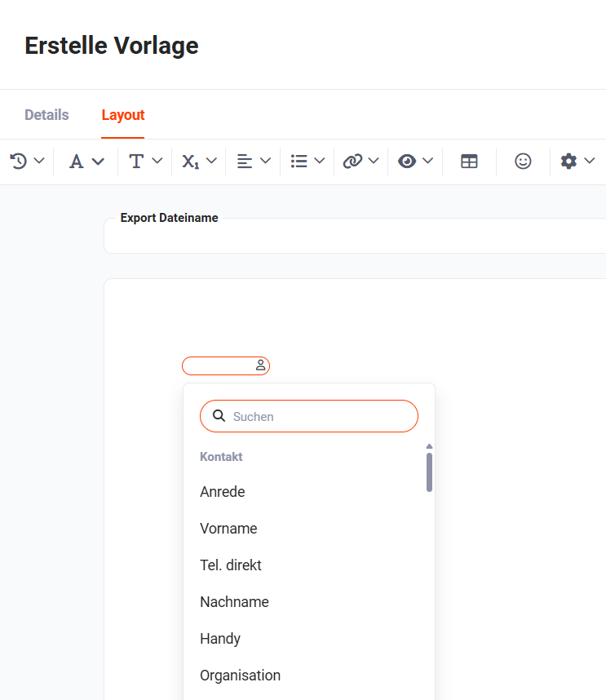Image resolution: width=606 pixels, height=700 pixels.
Task: Click the dropdown list scrollbar thumb
Action: coord(429,472)
